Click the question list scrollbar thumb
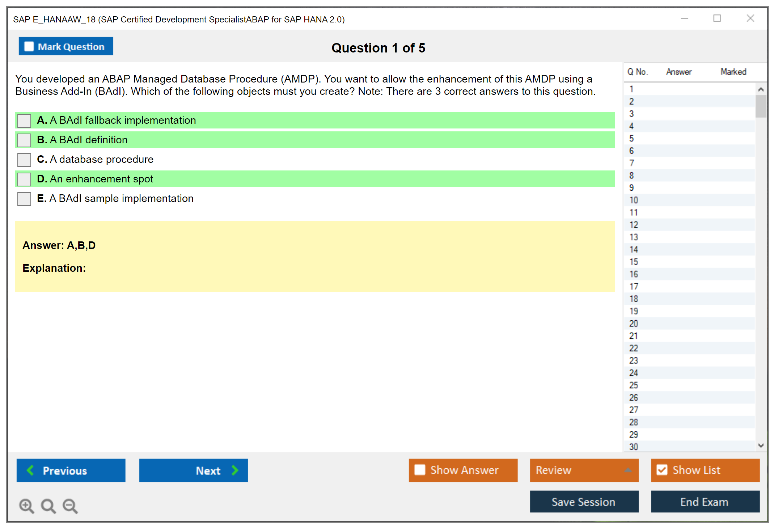 (x=761, y=106)
